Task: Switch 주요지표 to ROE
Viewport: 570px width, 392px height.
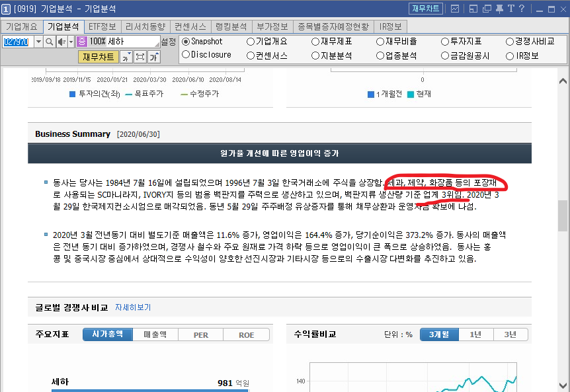Action: 247,334
